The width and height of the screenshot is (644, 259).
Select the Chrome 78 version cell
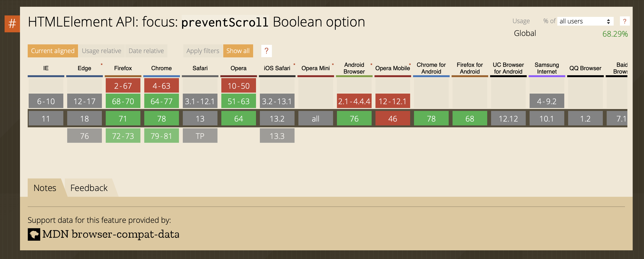(161, 118)
